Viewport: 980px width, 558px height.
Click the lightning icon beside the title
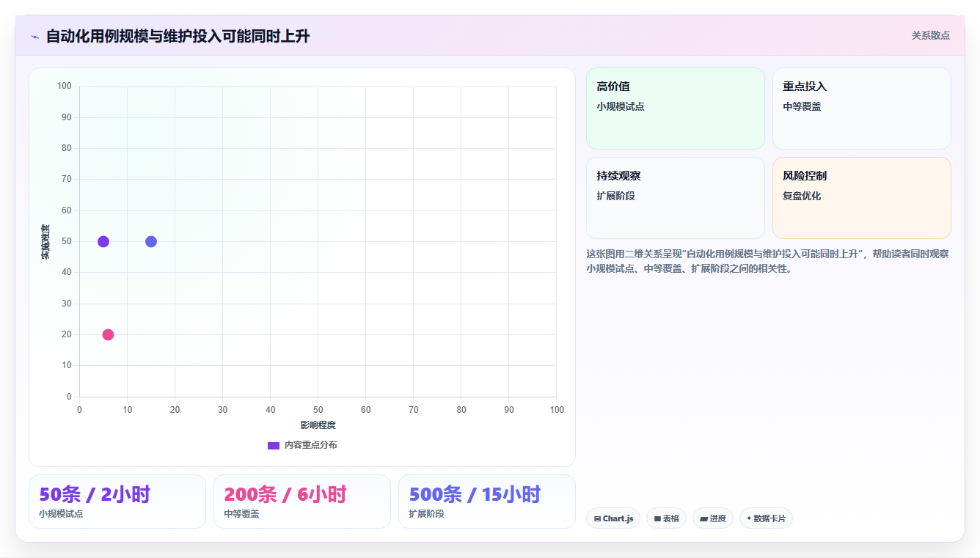pyautogui.click(x=34, y=37)
